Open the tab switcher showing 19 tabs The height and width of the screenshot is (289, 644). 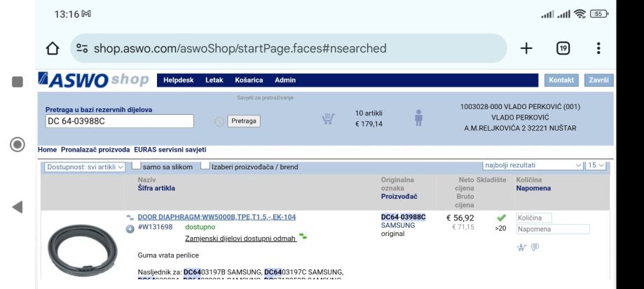coord(563,48)
